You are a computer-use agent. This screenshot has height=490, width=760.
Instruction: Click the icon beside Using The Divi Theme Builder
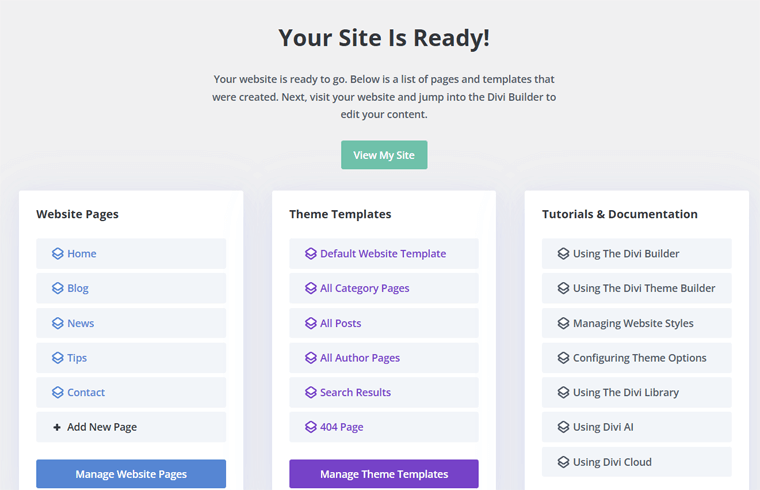click(x=563, y=288)
